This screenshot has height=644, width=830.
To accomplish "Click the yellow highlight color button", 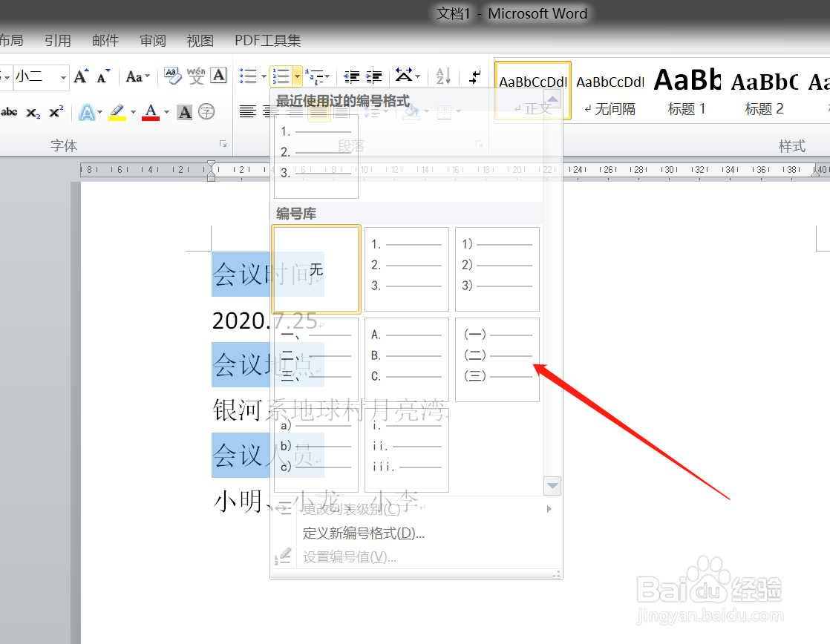I will [x=117, y=112].
